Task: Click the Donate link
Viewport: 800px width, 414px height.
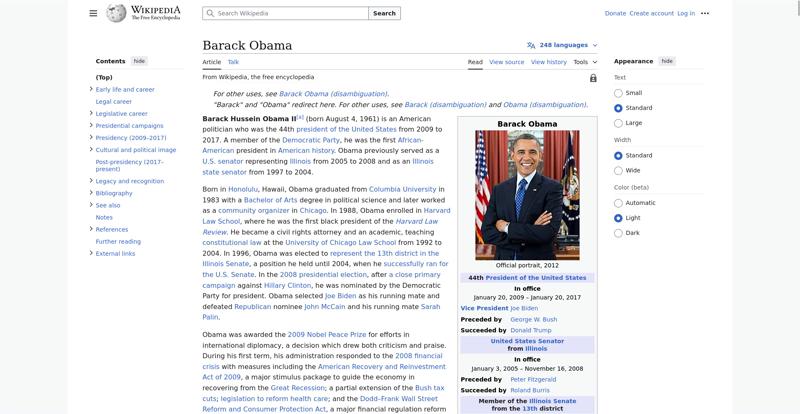Action: [615, 14]
